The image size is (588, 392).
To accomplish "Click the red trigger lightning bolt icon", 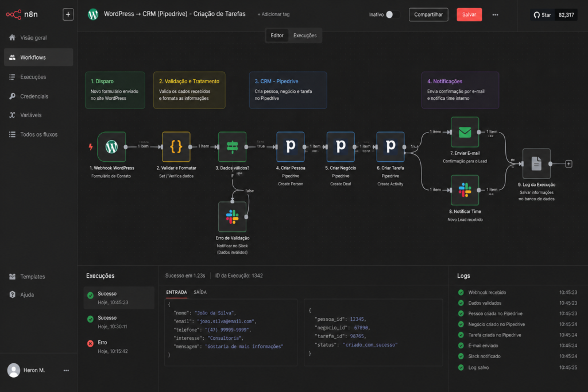I will [x=90, y=146].
